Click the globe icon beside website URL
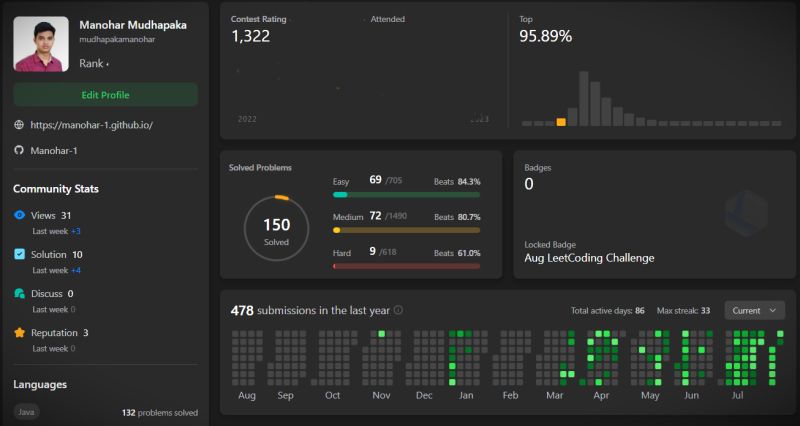 19,125
